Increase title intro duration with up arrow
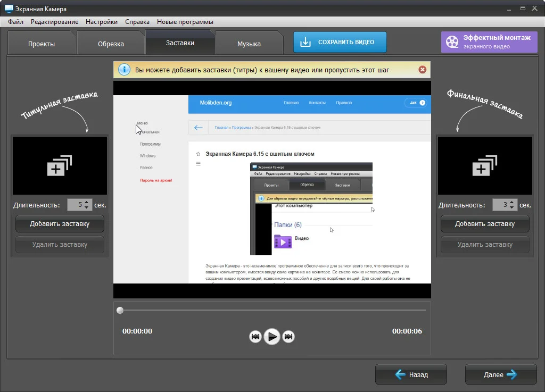The height and width of the screenshot is (392, 545). [87, 202]
